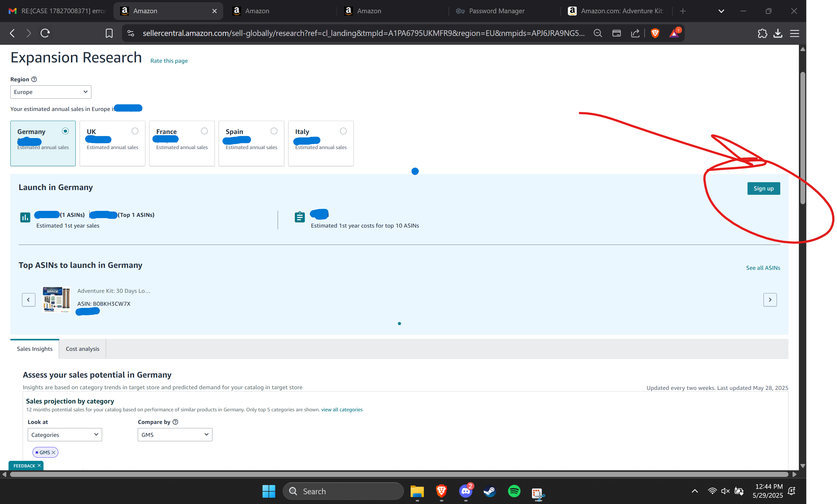
Task: Open Spotify from taskbar
Action: tap(514, 491)
